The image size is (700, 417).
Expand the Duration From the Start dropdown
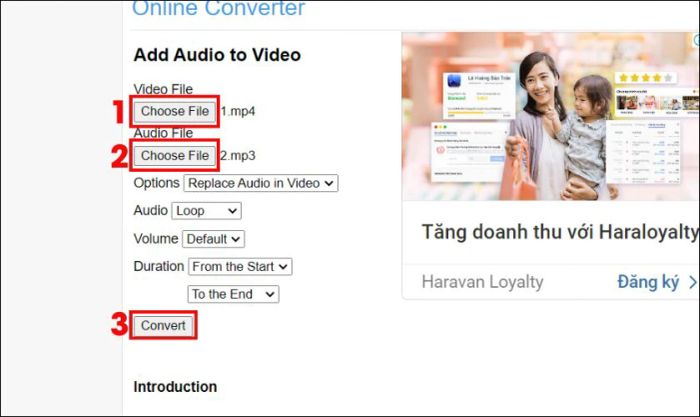pos(240,267)
